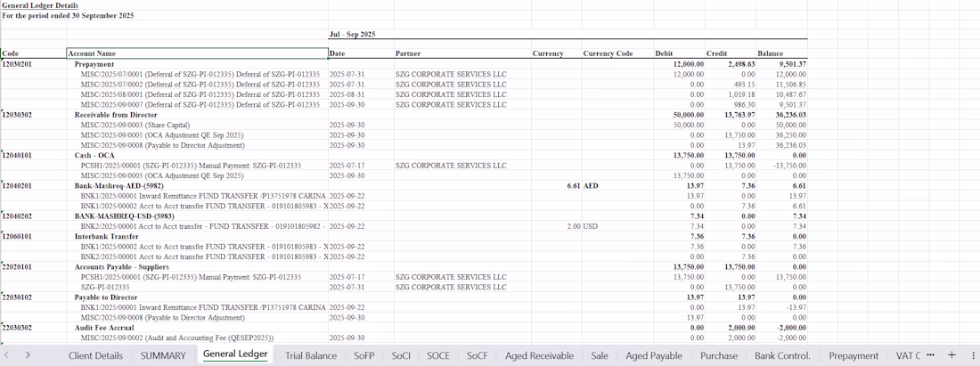Screen dimensions: 980x366
Task: Select MISC/2025/09/0002 Audit and Accounting Fee entry
Action: (x=197, y=338)
